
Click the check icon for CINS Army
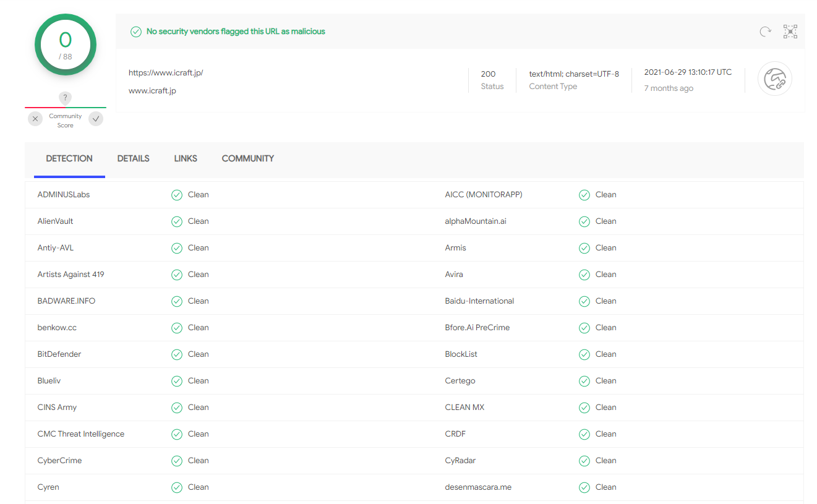[177, 408]
